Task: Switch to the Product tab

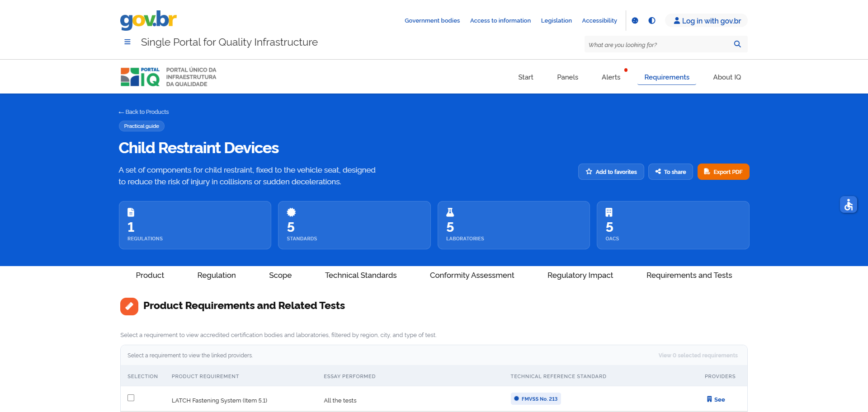Action: (x=150, y=275)
